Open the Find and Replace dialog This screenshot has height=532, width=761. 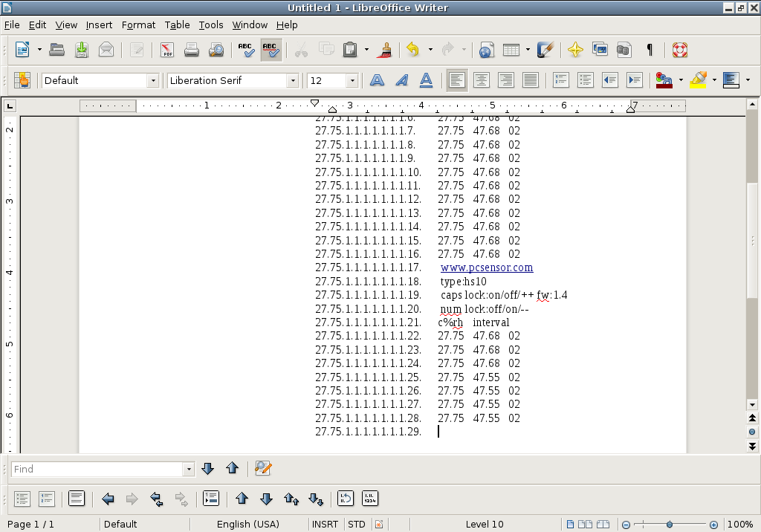(262, 468)
